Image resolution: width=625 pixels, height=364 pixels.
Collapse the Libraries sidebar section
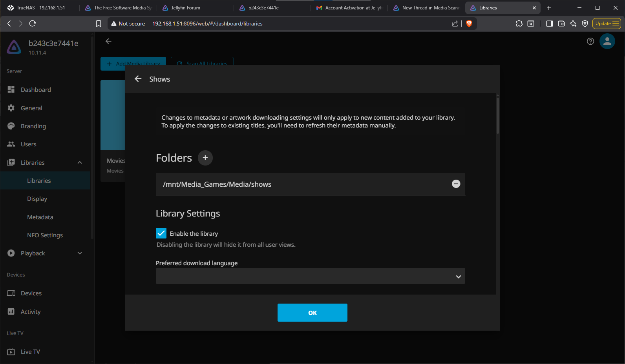(80, 162)
